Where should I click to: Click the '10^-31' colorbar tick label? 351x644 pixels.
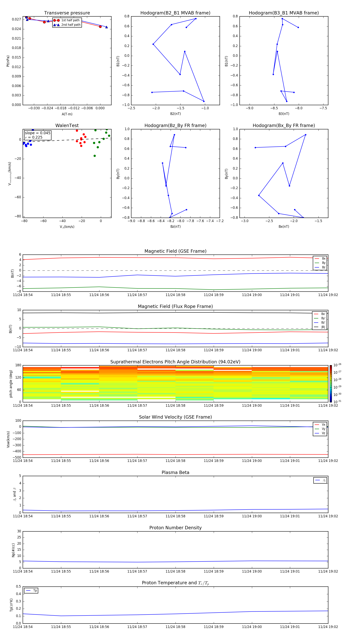337,402
